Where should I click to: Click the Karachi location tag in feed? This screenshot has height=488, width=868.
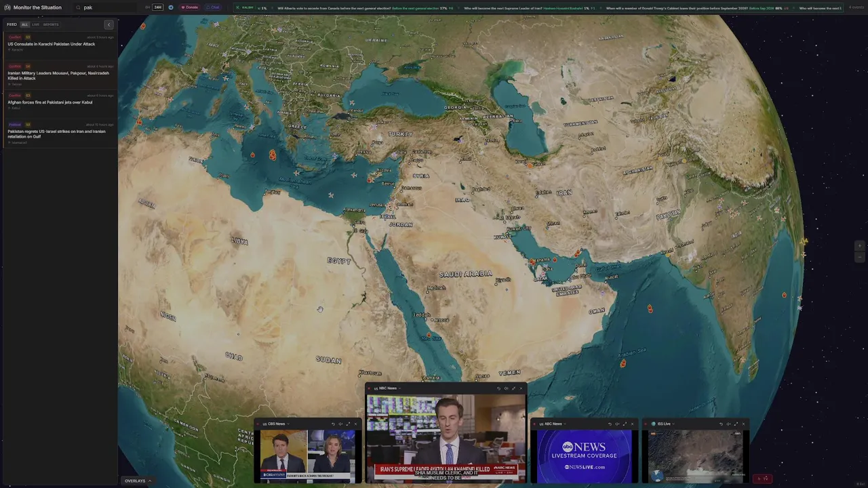[16, 50]
